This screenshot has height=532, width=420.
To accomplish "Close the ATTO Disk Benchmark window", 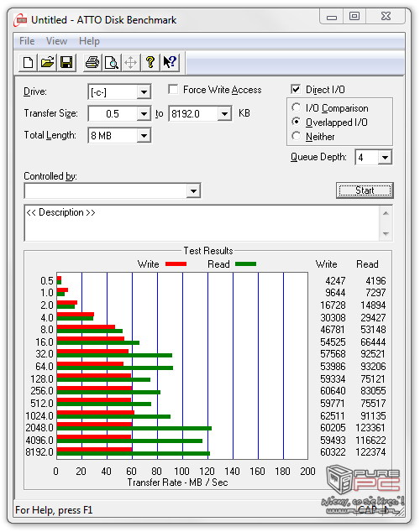I will pos(386,17).
